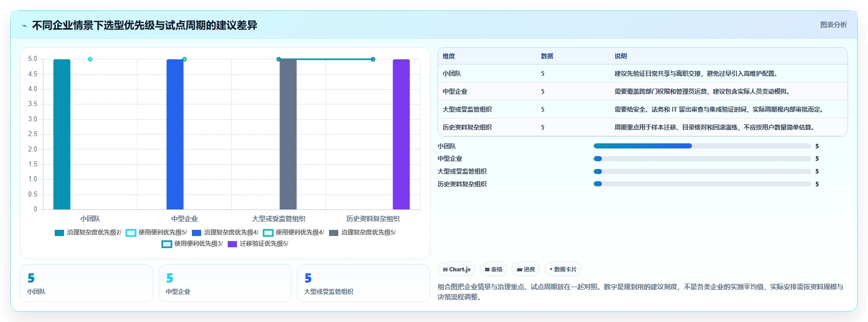The image size is (868, 322).
Task: Click the Chart.js tag
Action: [457, 269]
